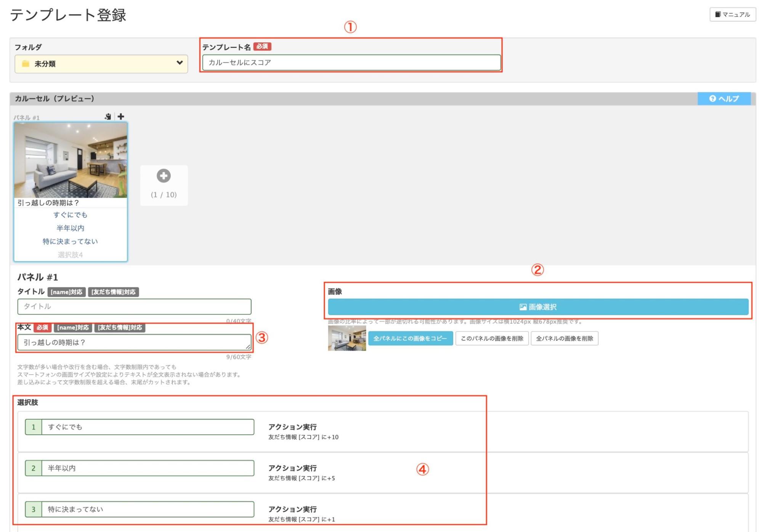Click the paste panel icon above panel #1
Screen dimensions: 762x532
[108, 117]
